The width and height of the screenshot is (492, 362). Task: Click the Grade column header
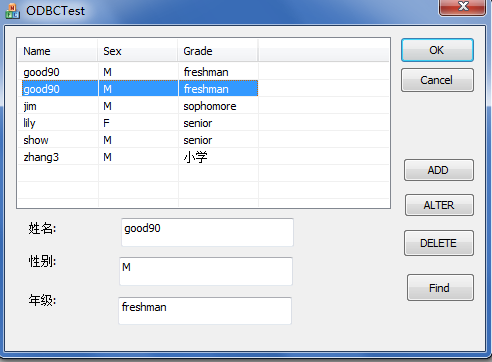218,51
